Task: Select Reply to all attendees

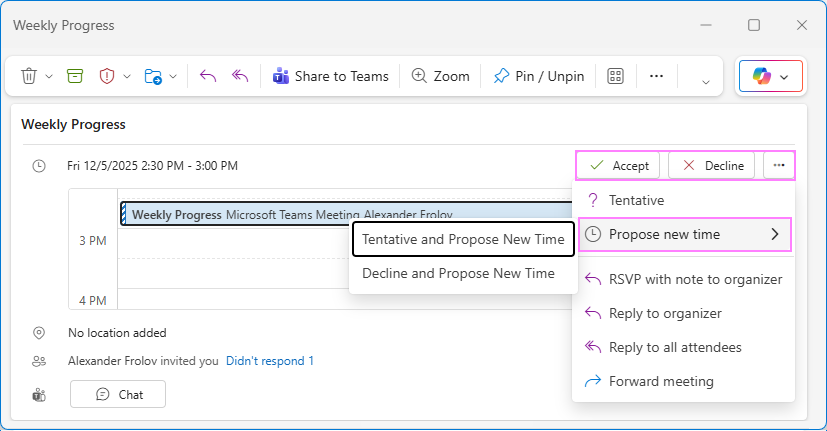Action: pyautogui.click(x=684, y=347)
